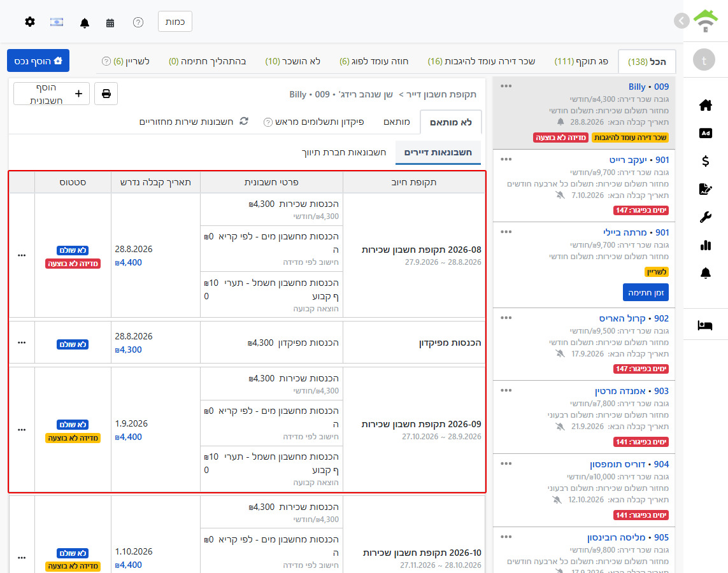Select שכר דירה עומד להיגבות (16) tab

pos(482,61)
